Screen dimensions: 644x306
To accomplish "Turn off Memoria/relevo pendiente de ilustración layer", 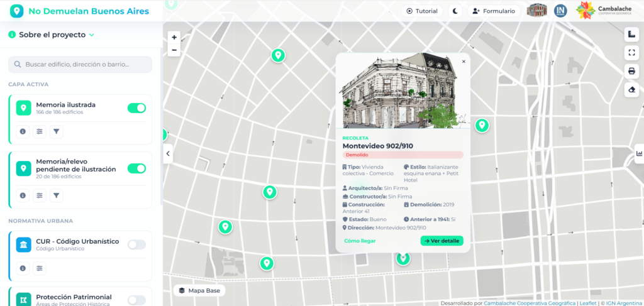I will (136, 168).
